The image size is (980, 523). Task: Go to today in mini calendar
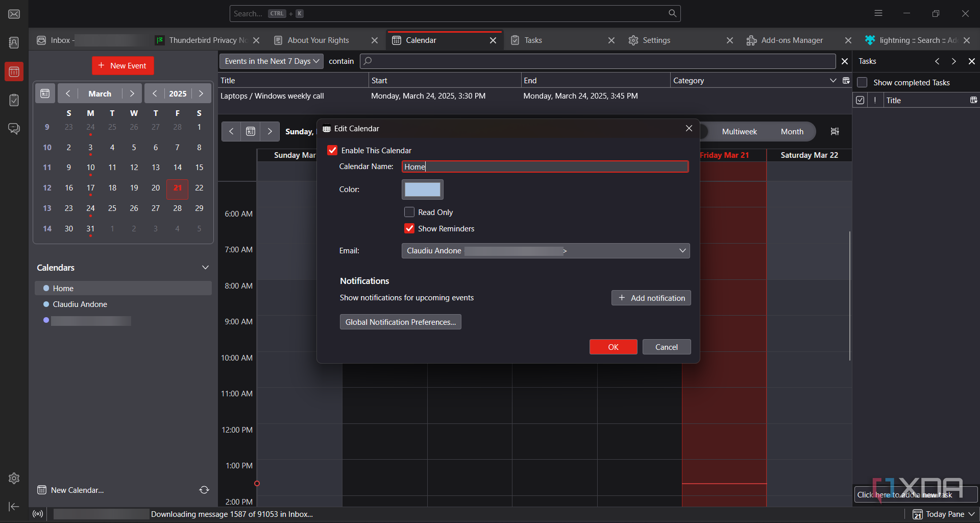click(45, 94)
